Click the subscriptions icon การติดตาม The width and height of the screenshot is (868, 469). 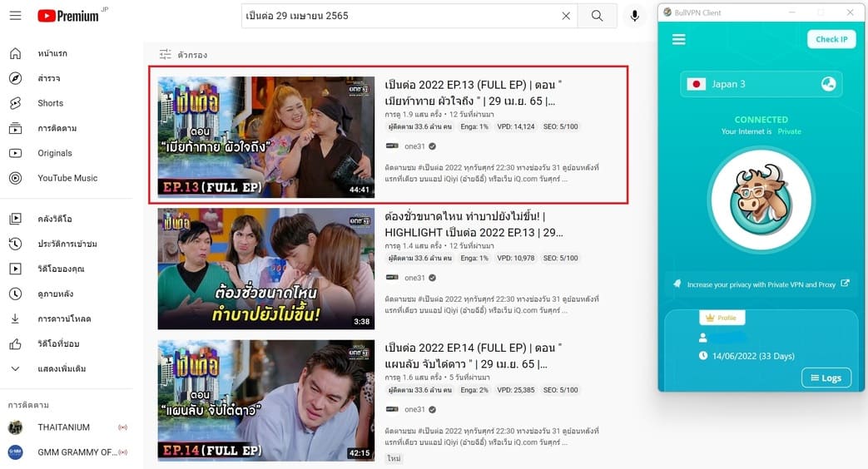tap(16, 128)
